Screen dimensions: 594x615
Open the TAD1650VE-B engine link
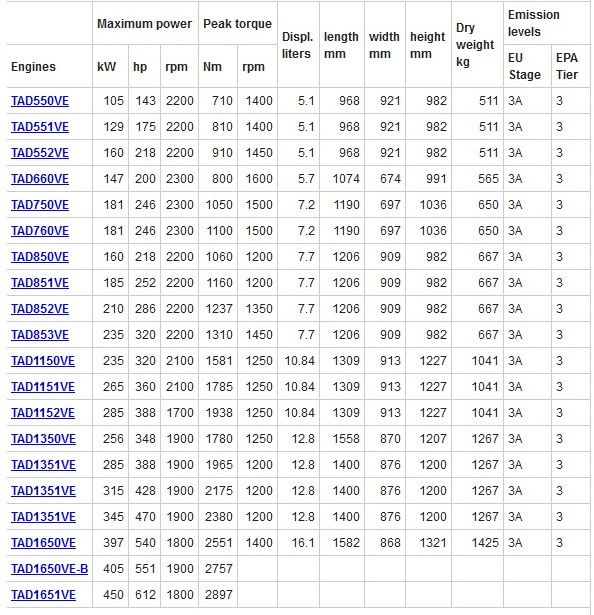coord(49,569)
